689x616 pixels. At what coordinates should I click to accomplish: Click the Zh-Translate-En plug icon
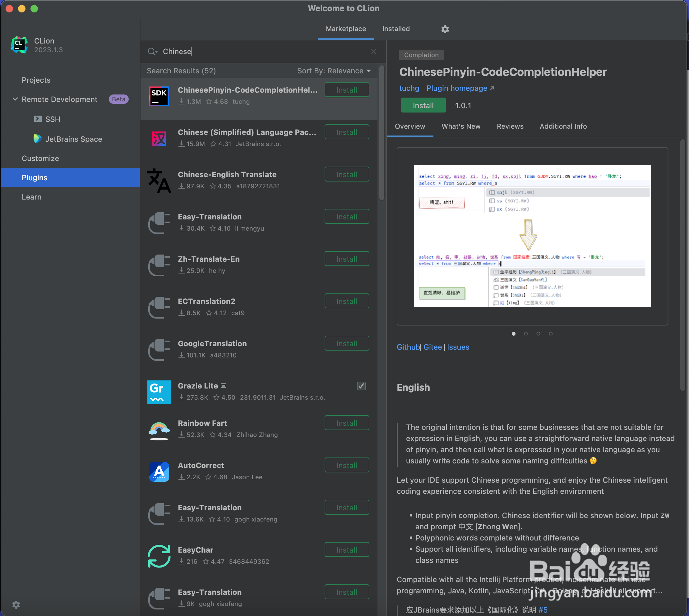click(159, 265)
